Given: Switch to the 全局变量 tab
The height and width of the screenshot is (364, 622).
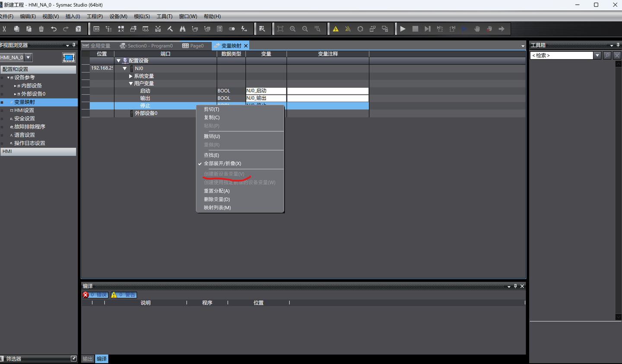Looking at the screenshot, I should click(96, 46).
